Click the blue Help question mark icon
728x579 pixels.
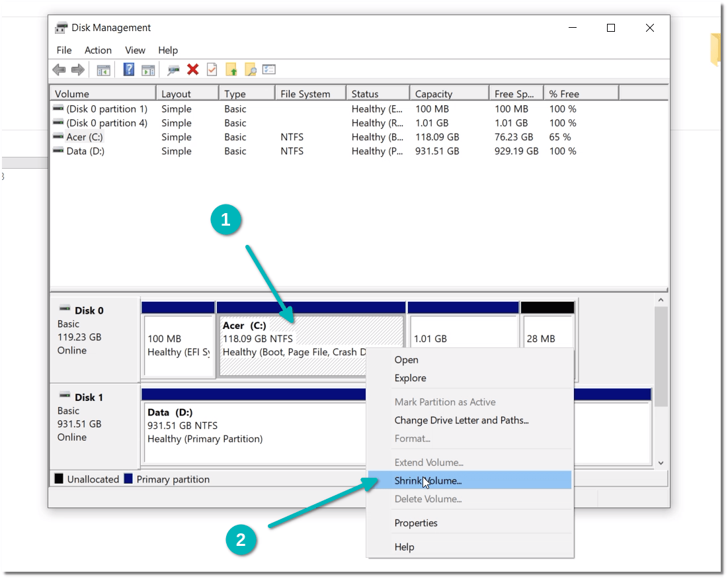129,69
